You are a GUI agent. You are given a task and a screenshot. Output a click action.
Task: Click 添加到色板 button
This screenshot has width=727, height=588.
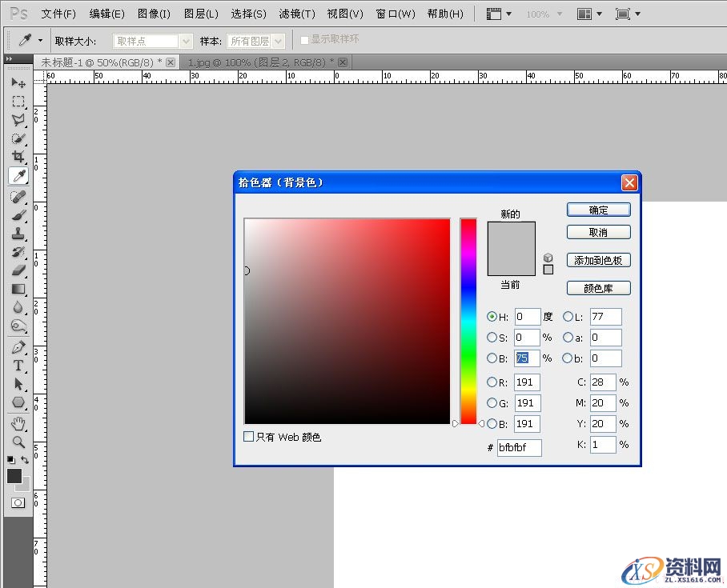tap(598, 260)
